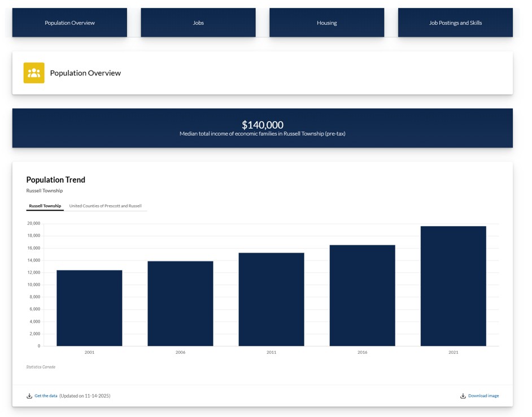Go to the Jobs section

(x=198, y=23)
